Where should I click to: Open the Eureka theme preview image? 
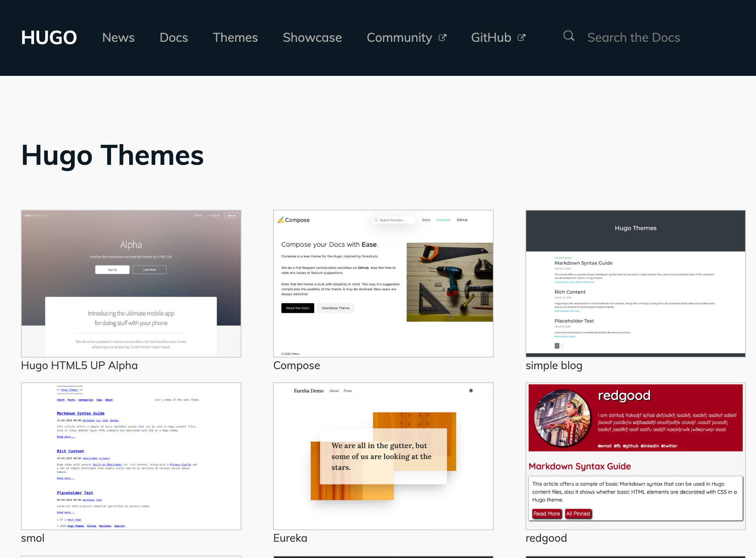pyautogui.click(x=383, y=456)
